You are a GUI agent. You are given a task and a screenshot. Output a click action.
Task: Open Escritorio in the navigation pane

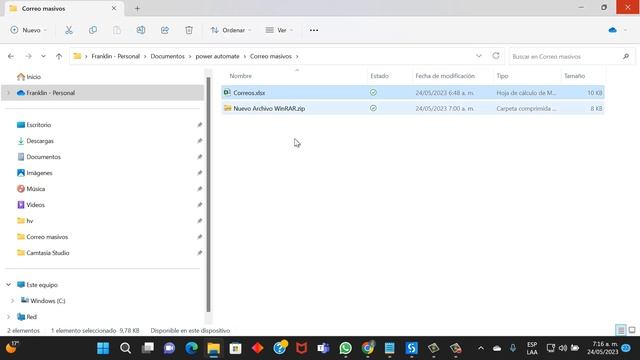point(34,125)
